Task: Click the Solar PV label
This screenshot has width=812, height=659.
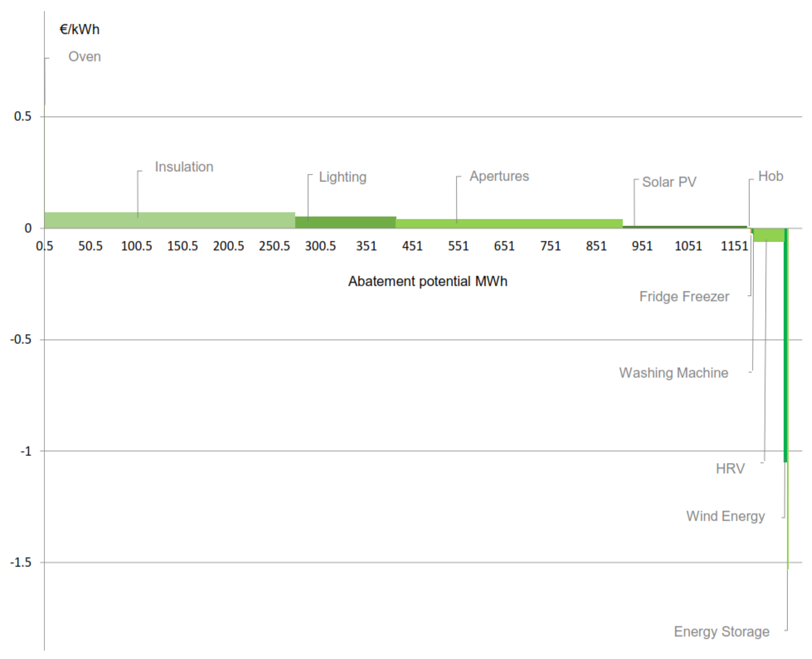Action: click(x=669, y=182)
